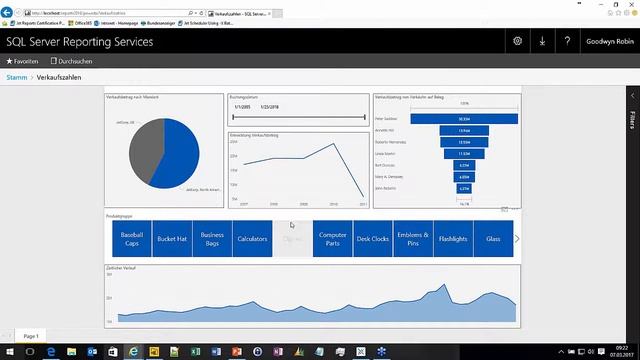The width and height of the screenshot is (640, 360).
Task: Click the Verkaufszahlen breadcrumb text
Action: click(59, 77)
